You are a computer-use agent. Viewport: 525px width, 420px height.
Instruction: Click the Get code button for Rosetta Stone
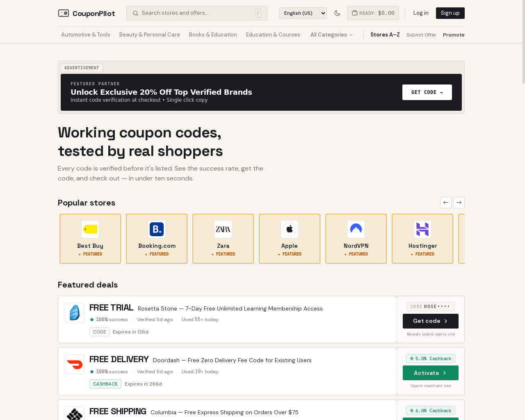pos(431,321)
